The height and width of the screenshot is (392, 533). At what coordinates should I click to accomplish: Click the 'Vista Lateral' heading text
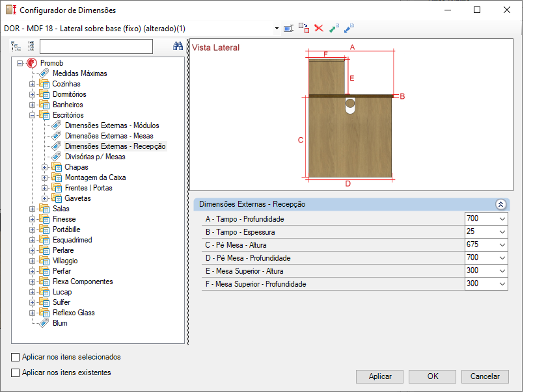coord(216,47)
